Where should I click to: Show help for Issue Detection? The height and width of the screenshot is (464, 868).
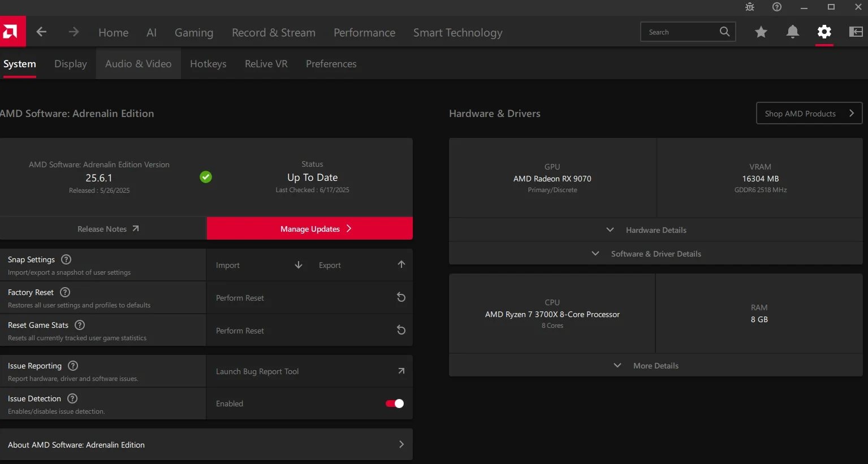click(72, 398)
